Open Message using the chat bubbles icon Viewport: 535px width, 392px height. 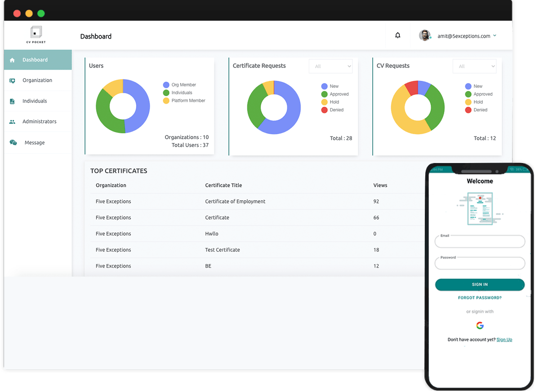pos(13,142)
